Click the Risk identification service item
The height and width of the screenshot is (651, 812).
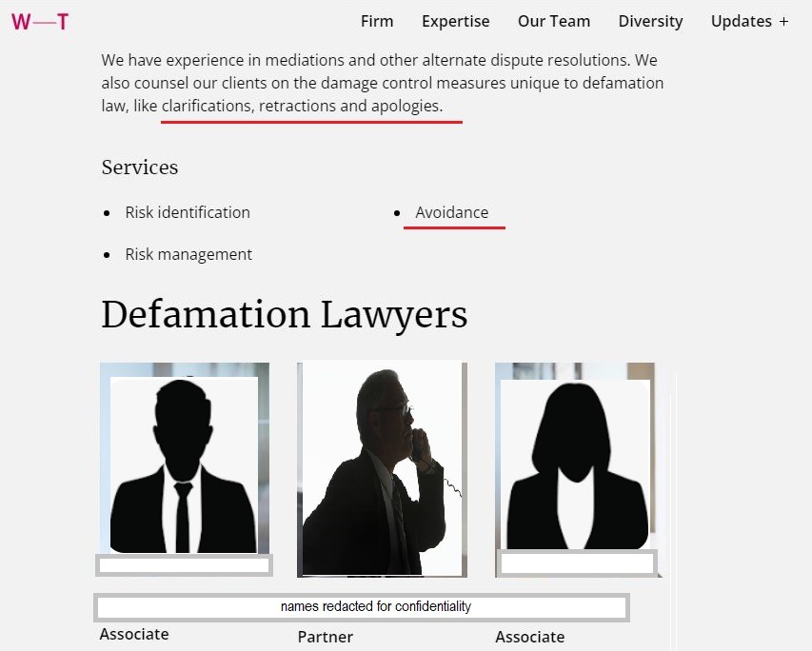coord(188,212)
